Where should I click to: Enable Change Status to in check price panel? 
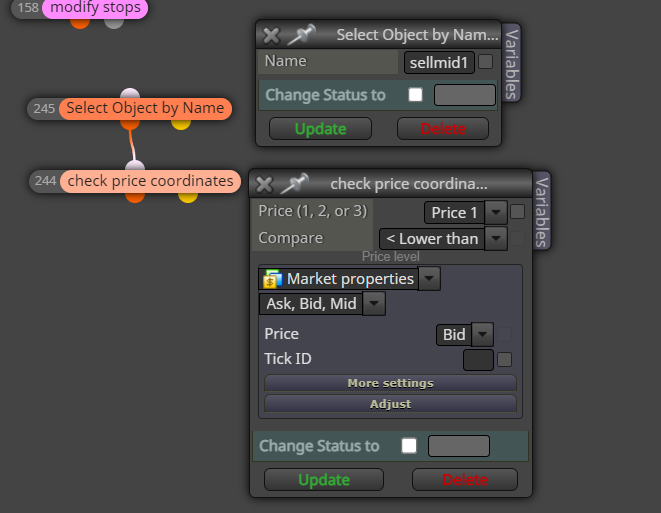point(409,446)
